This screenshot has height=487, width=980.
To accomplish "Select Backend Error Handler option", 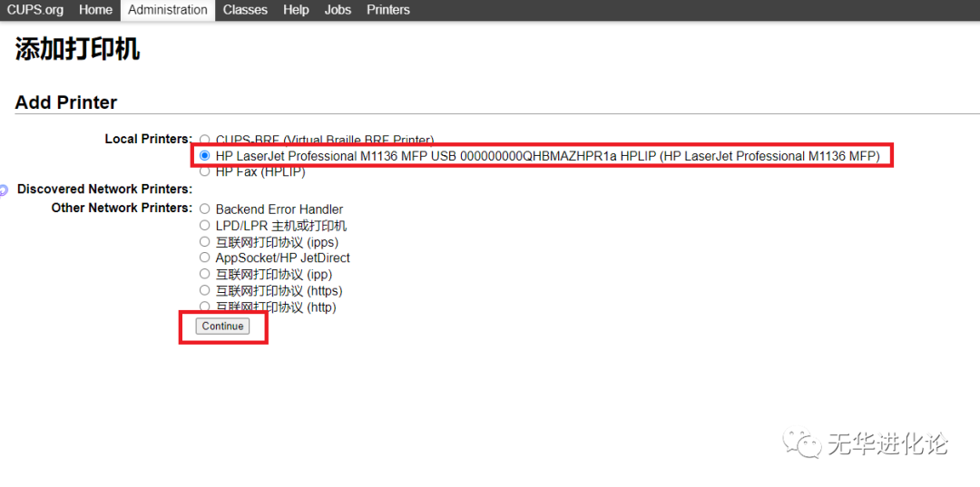I will click(204, 209).
